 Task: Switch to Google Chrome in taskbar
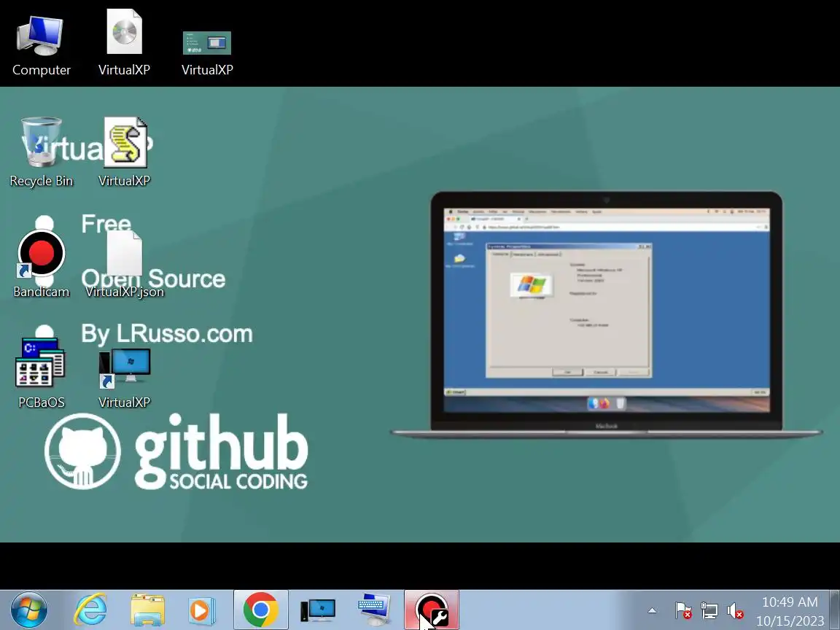click(260, 610)
